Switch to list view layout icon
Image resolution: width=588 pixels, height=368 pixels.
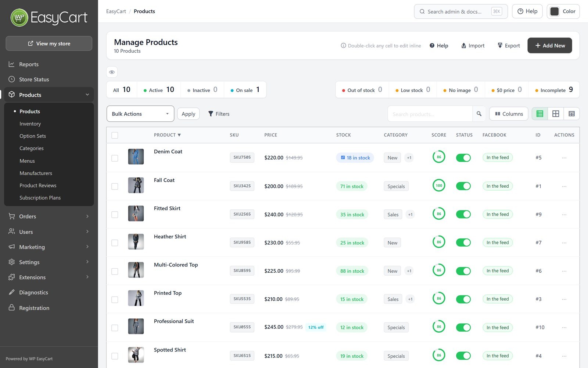[540, 114]
